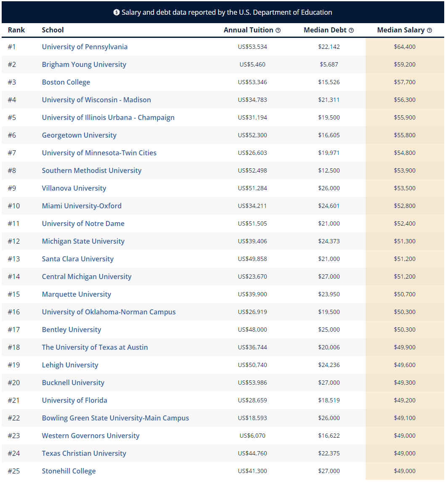Click median salary $55,800

pos(405,135)
